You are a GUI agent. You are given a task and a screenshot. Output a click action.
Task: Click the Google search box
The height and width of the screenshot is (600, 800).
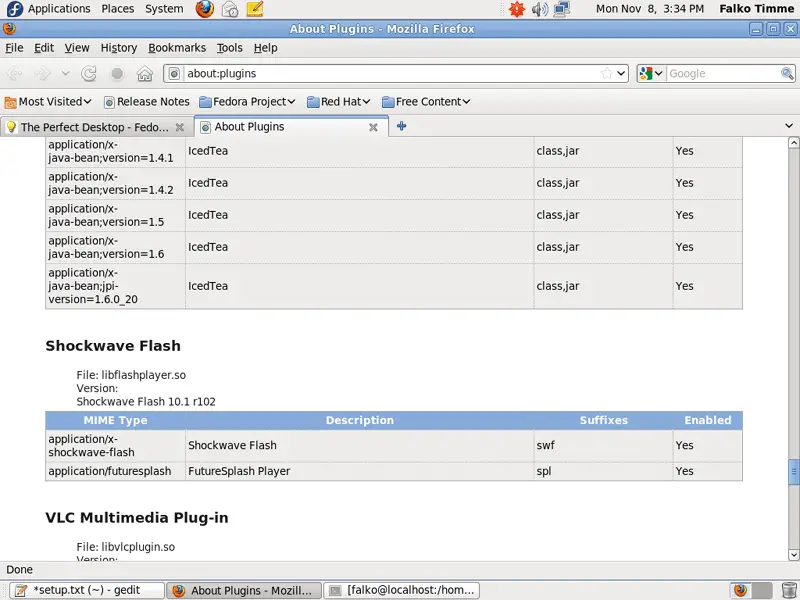723,73
